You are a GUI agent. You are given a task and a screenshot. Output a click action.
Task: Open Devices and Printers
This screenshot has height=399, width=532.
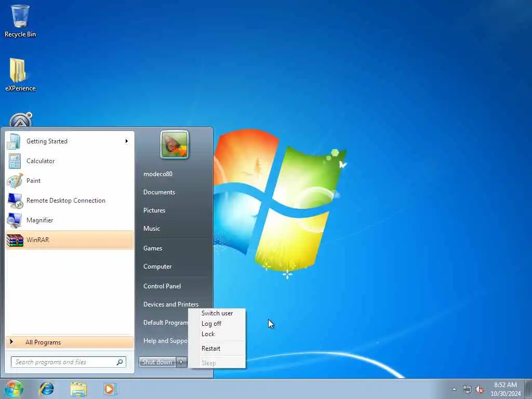point(171,304)
